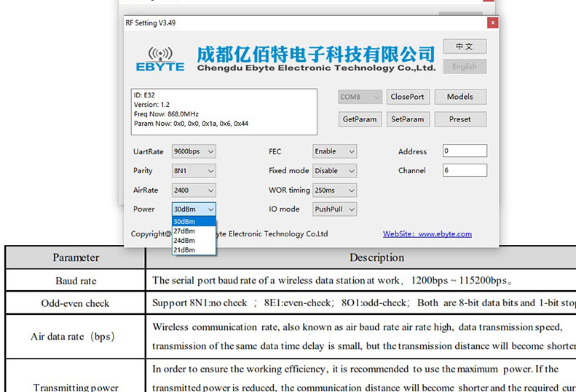Click the module info text box
Screen dimensions: 576x392
coord(224,111)
